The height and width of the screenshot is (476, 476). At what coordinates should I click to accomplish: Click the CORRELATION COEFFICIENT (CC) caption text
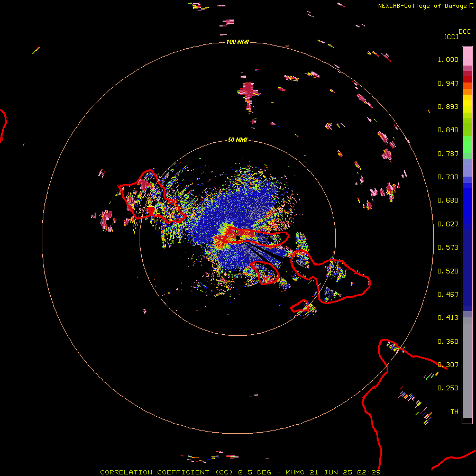tap(167, 472)
